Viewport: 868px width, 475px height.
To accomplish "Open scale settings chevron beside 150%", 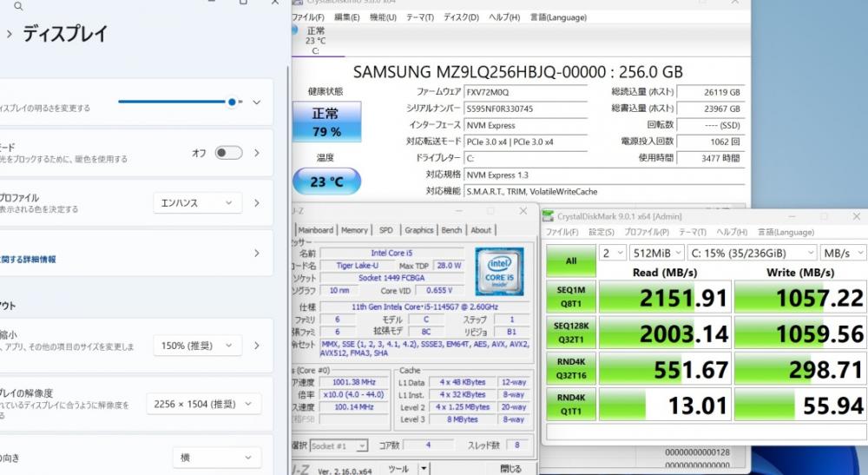I will [x=257, y=346].
